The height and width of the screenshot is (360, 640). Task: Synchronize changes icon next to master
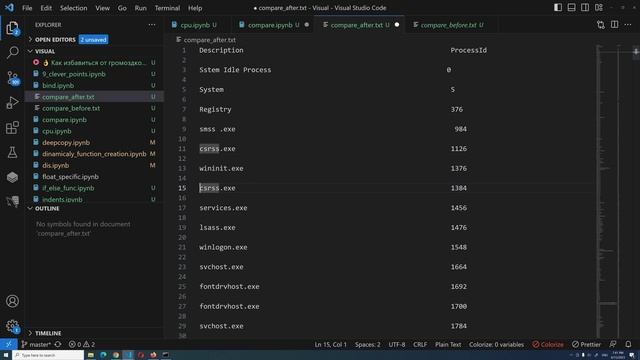coord(58,344)
